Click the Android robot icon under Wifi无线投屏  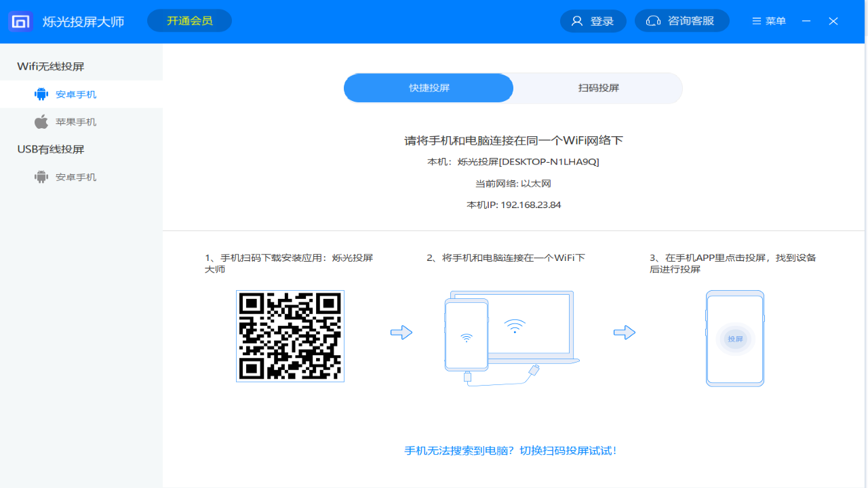tap(41, 94)
